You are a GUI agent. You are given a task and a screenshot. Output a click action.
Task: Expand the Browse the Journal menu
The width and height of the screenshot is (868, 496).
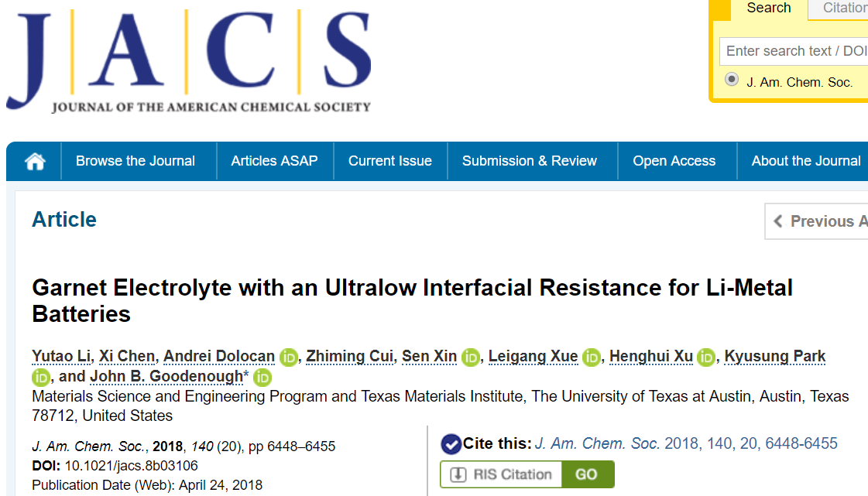tap(135, 161)
